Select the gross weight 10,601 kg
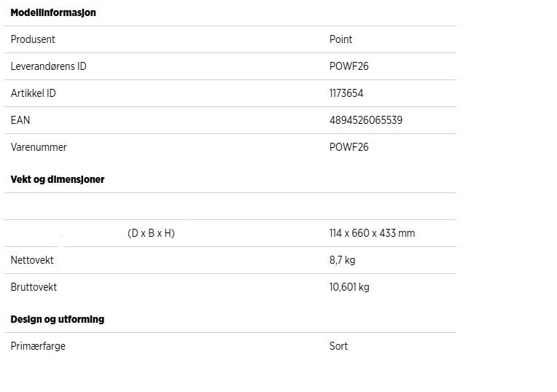 point(349,287)
